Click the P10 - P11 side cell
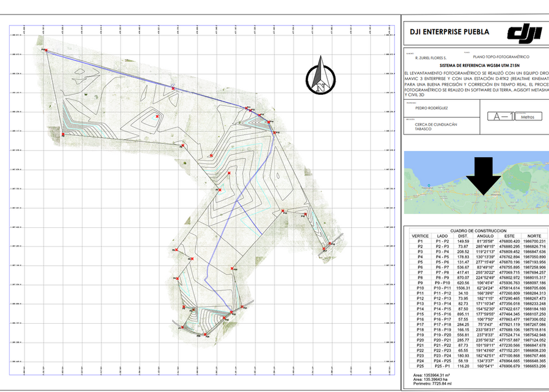Image resolution: width=549 pixels, height=392 pixels. (442, 288)
